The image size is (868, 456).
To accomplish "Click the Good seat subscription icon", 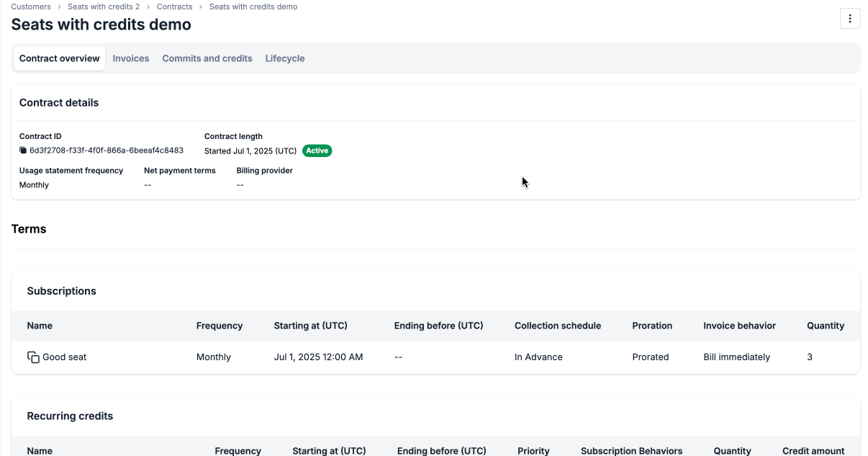I will 33,357.
